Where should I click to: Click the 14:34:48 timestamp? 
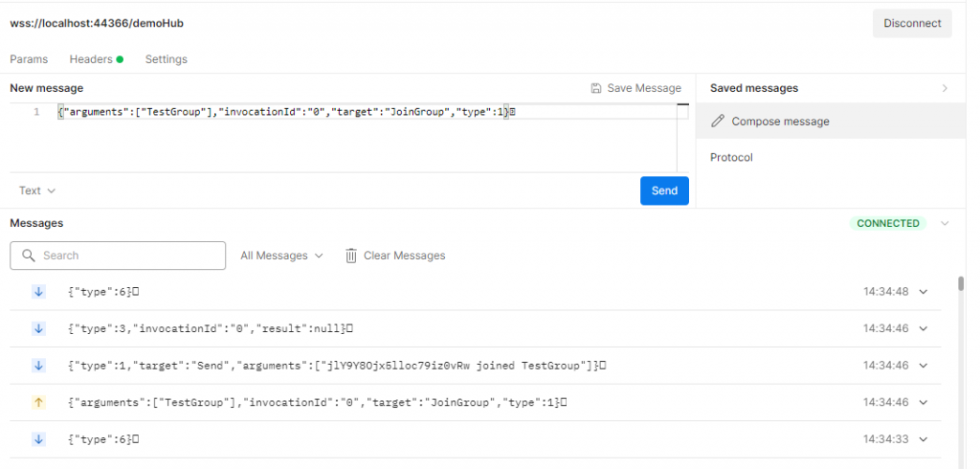tap(885, 291)
